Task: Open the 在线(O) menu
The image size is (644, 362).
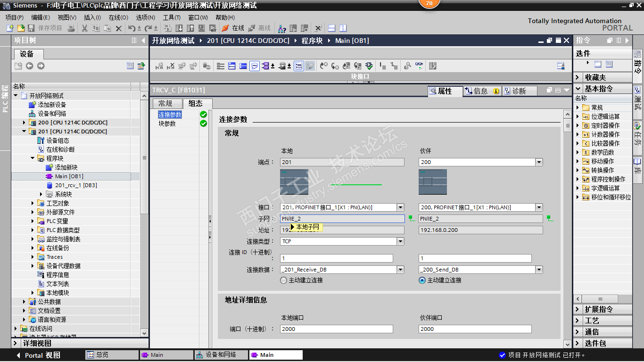Action: pyautogui.click(x=118, y=17)
